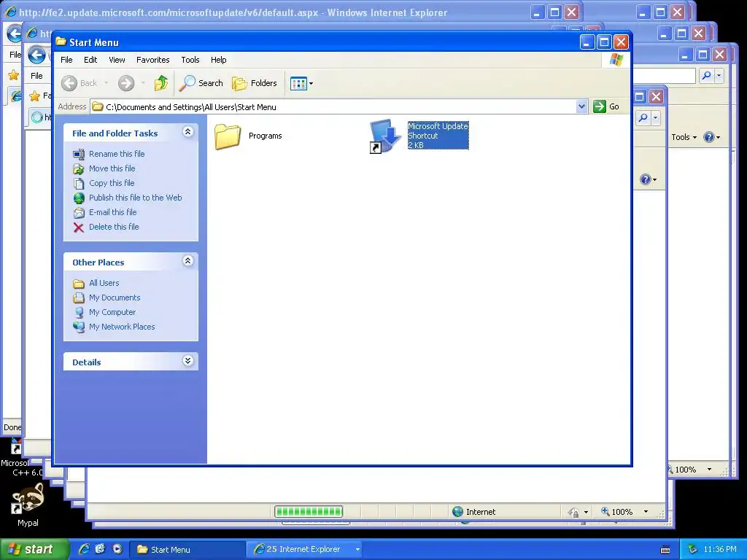Image resolution: width=747 pixels, height=560 pixels.
Task: Open the 25 Internet Explorer taskbar group
Action: [x=305, y=550]
